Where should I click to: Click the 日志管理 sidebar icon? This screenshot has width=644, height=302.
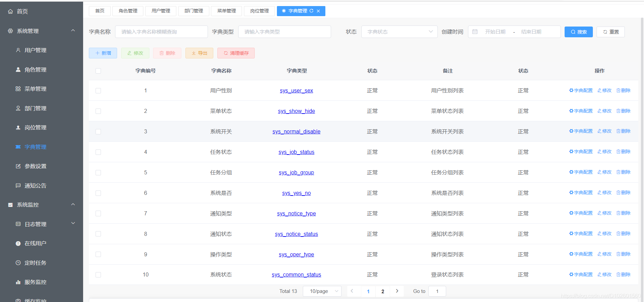pyautogui.click(x=18, y=224)
